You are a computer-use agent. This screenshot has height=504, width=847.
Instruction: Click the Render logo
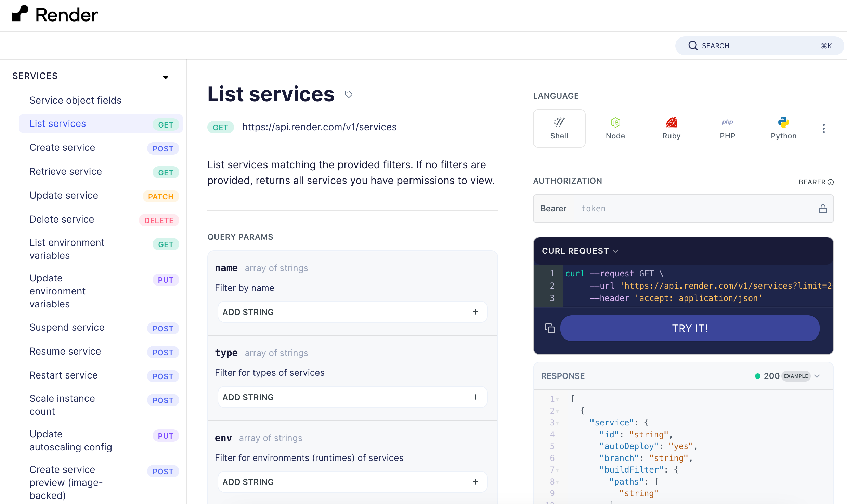click(x=55, y=14)
